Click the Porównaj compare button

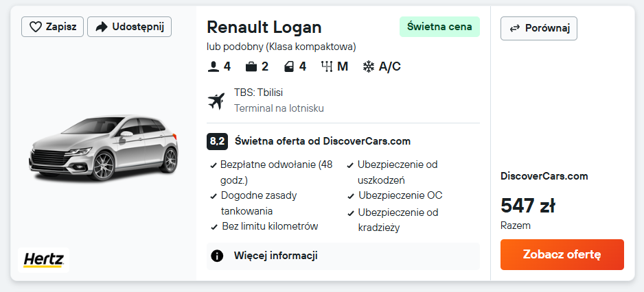click(x=539, y=28)
